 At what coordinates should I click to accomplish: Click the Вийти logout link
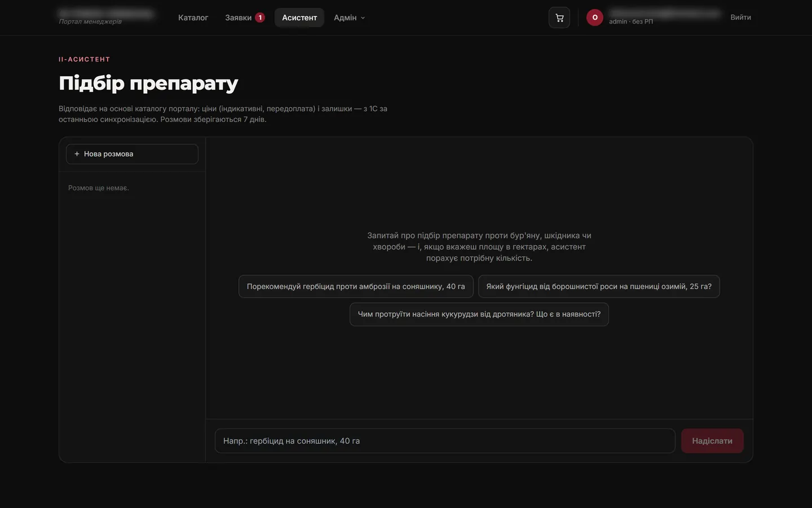pyautogui.click(x=740, y=17)
